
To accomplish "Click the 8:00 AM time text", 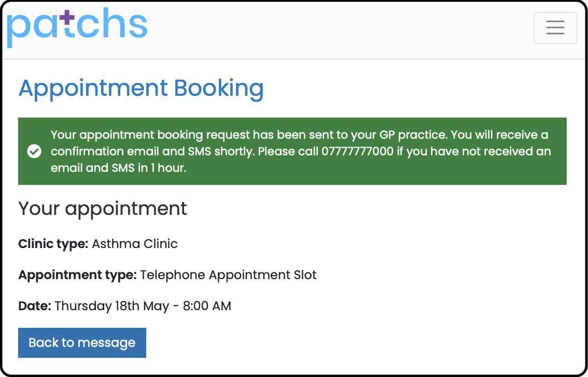I will pyautogui.click(x=206, y=306).
